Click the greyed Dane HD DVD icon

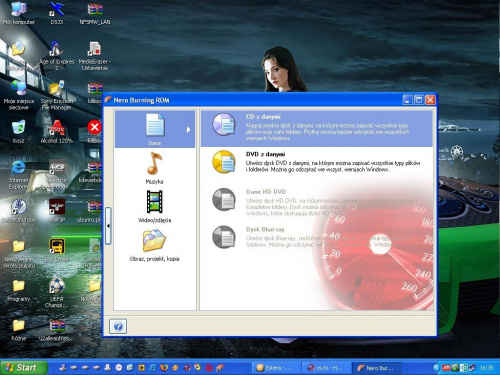coord(224,199)
